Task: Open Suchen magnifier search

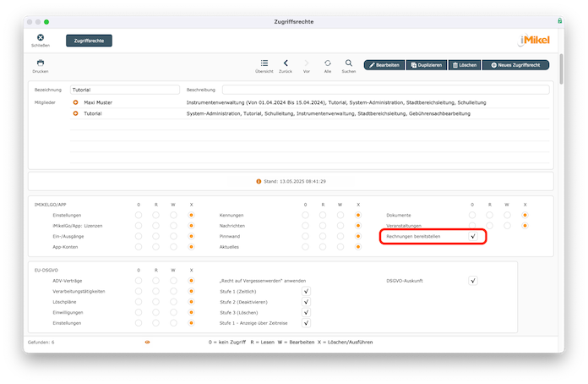Action: click(348, 63)
